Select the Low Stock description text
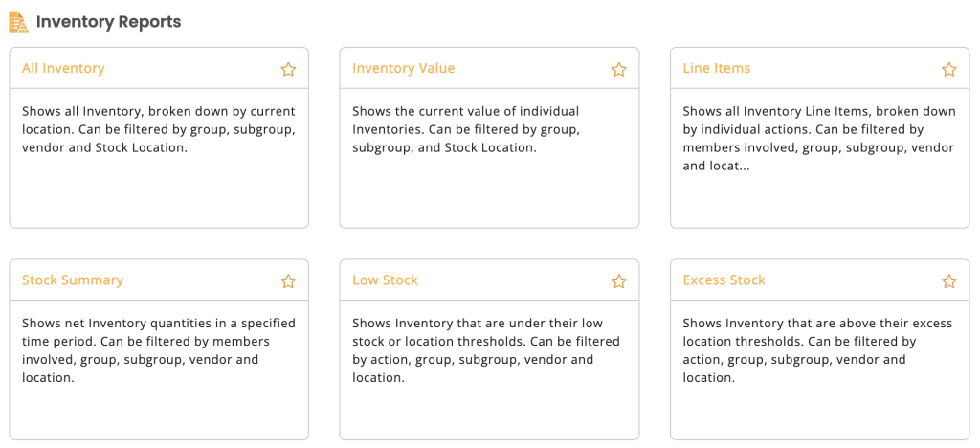This screenshot has width=980, height=448. pos(486,350)
